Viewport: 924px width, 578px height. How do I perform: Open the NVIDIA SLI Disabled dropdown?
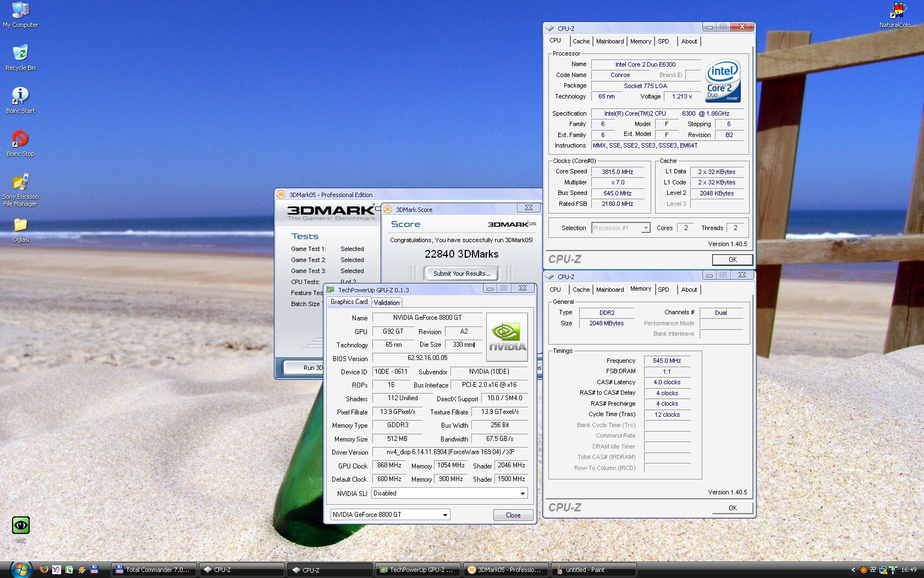pos(449,493)
